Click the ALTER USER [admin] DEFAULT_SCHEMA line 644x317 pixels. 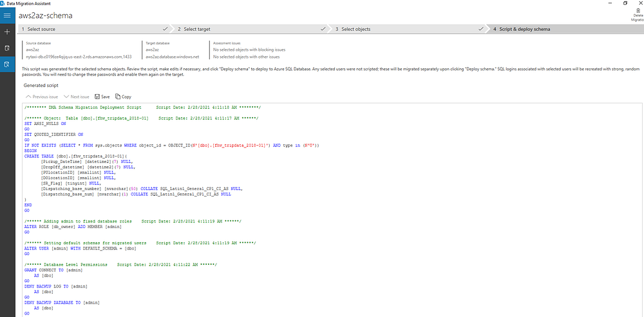point(80,249)
